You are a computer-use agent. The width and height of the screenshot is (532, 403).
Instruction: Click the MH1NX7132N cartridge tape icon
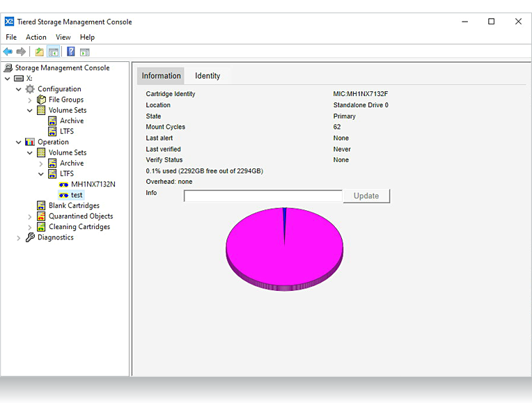63,184
